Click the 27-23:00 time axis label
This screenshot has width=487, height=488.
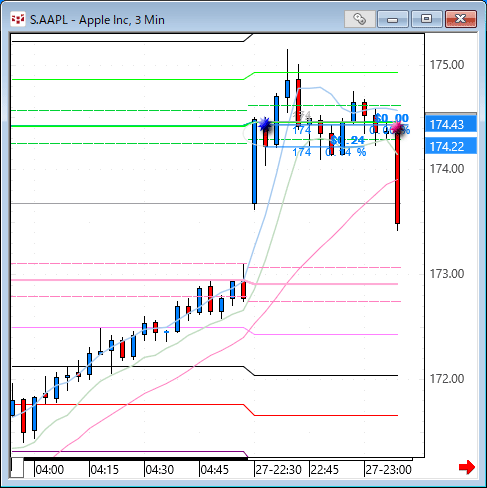click(x=389, y=470)
